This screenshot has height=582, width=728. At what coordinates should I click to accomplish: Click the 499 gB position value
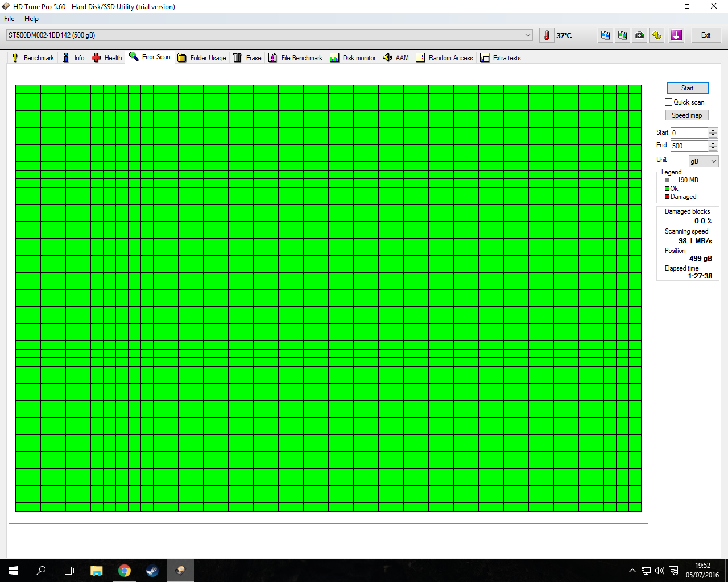pyautogui.click(x=701, y=259)
